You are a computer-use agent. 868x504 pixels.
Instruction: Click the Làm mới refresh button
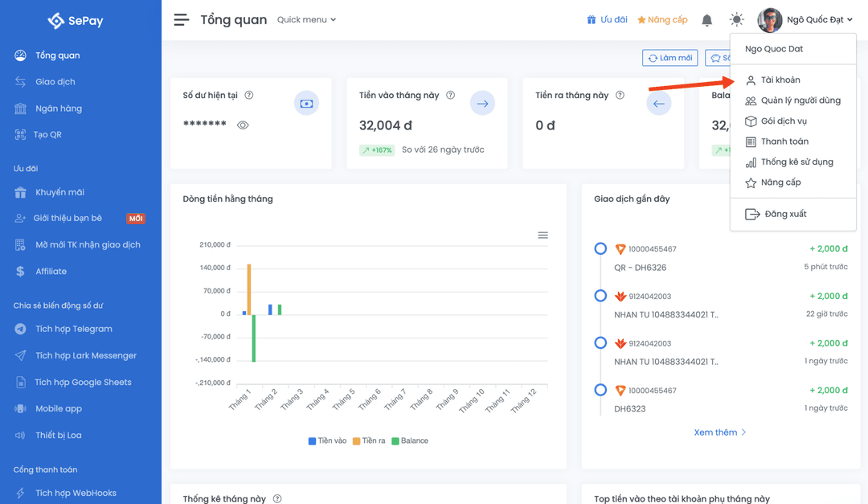coord(669,59)
